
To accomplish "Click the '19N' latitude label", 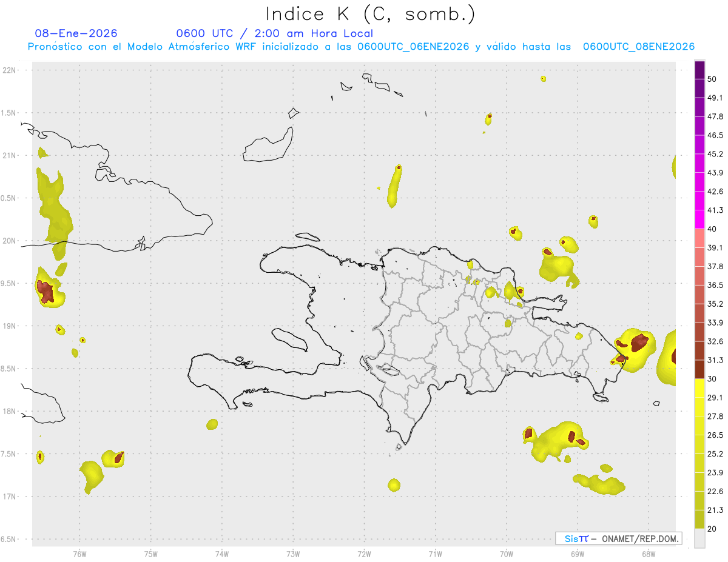I will coord(10,326).
